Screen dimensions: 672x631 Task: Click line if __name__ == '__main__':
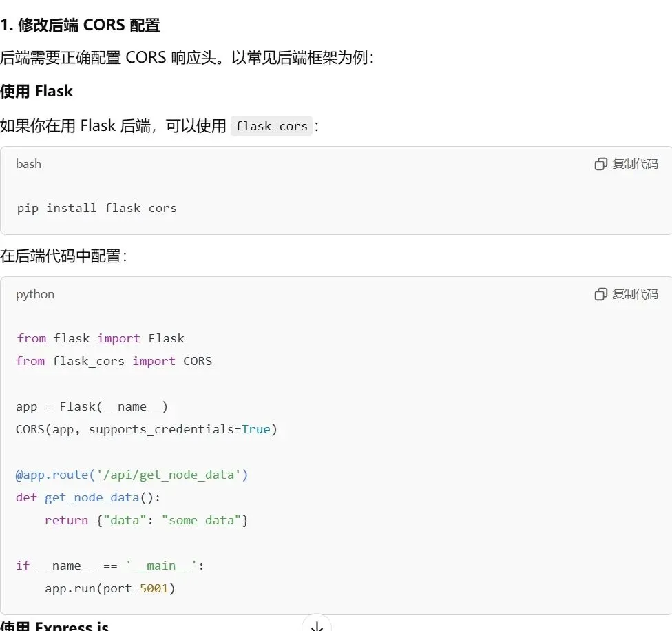coord(110,566)
